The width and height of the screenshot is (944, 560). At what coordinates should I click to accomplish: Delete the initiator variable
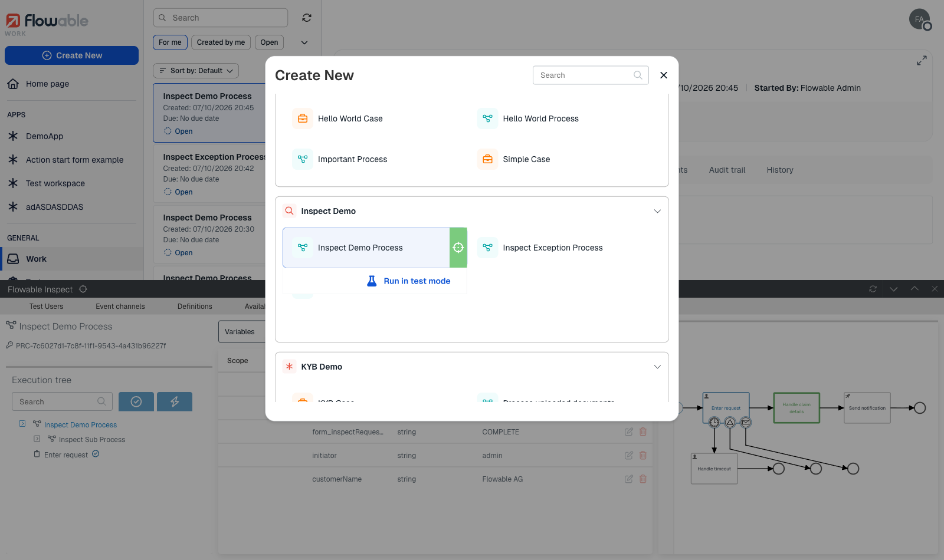tap(643, 455)
